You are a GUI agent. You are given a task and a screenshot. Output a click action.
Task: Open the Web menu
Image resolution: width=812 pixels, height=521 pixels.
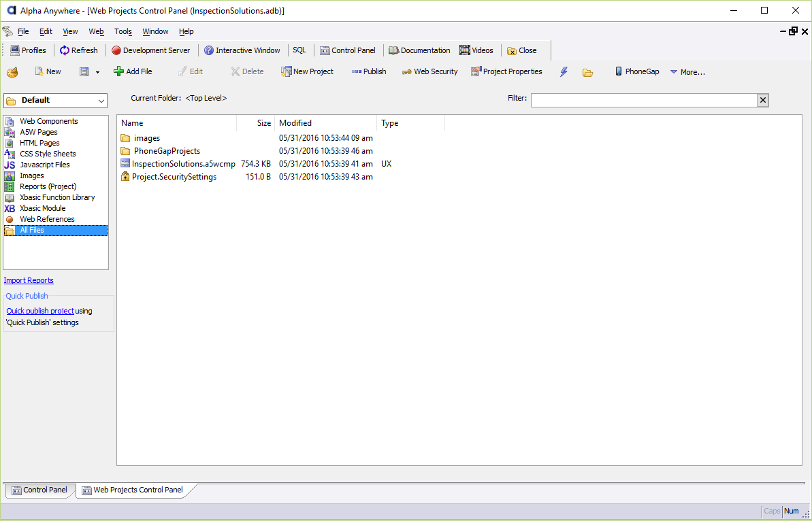97,31
